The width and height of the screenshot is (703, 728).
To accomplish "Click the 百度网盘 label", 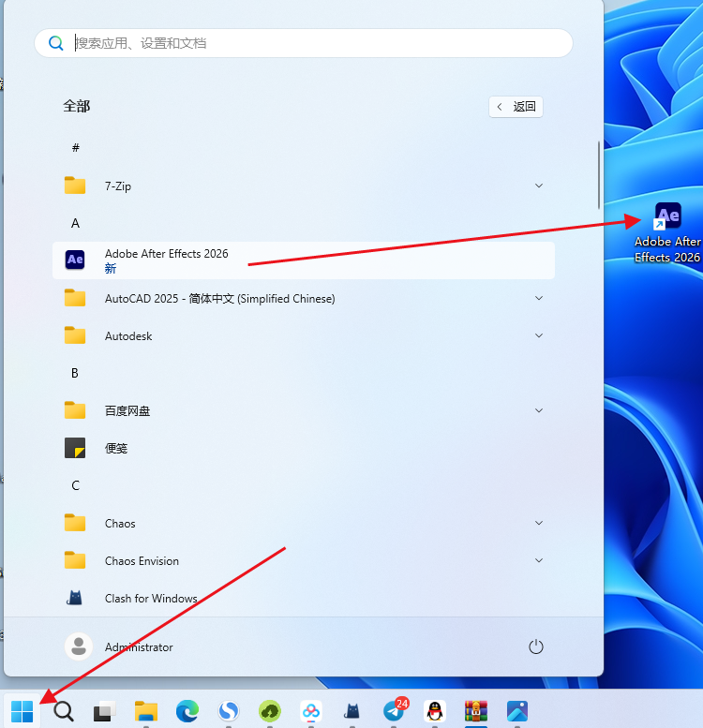I will 127,411.
